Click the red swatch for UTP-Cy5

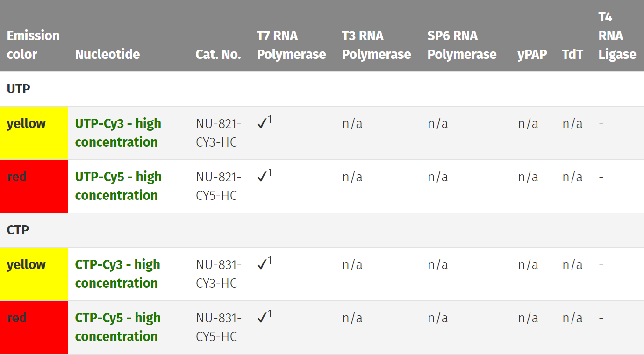(x=34, y=186)
